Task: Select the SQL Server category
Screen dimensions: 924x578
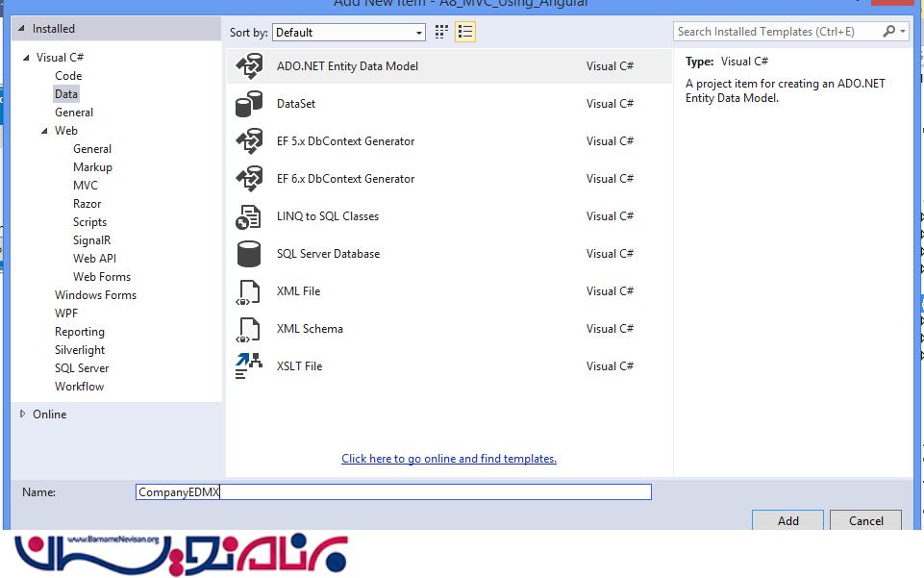Action: tap(82, 367)
